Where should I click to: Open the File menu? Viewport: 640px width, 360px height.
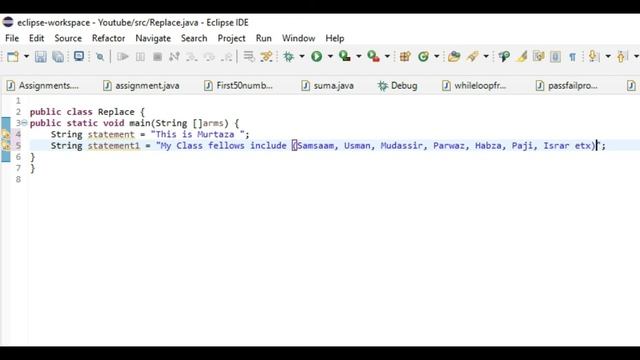pyautogui.click(x=12, y=38)
